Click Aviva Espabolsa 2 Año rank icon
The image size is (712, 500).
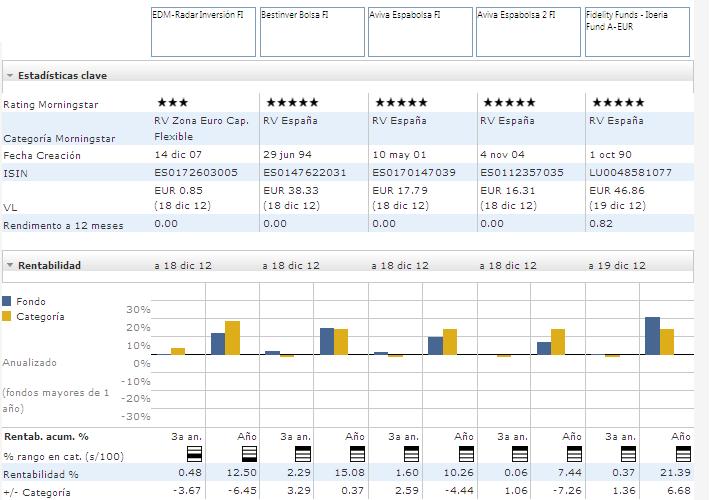(574, 454)
